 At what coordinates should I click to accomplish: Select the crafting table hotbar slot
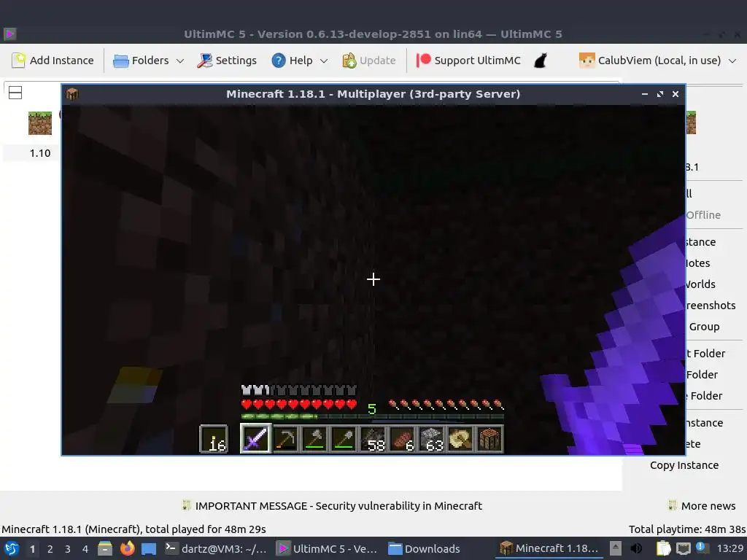[489, 438]
